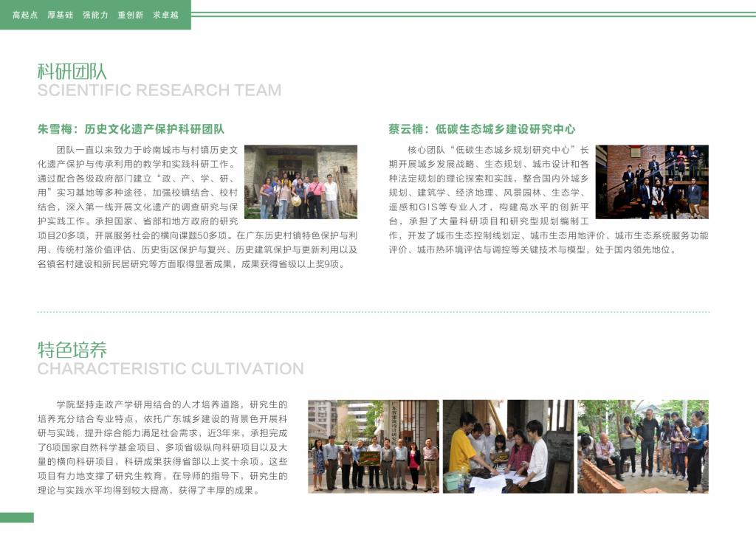Viewport: 756px width, 535px height.
Task: Open the outdoor brick site visit photo
Action: (642, 446)
